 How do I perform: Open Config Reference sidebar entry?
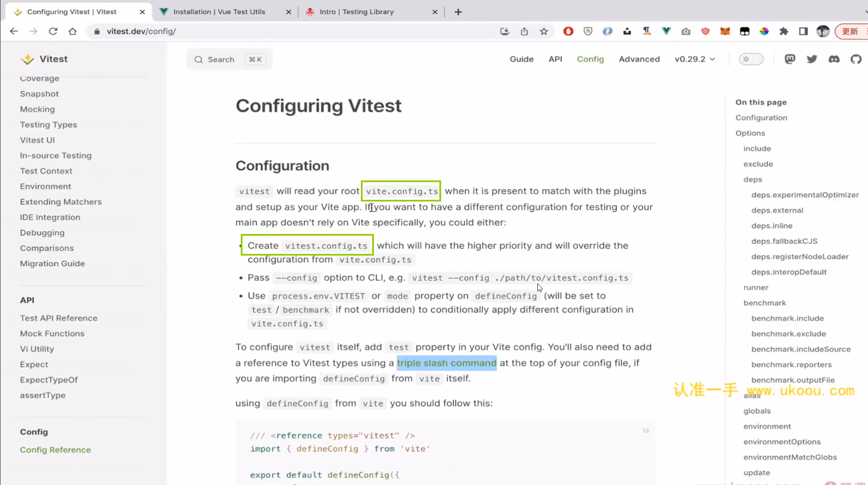pyautogui.click(x=55, y=450)
